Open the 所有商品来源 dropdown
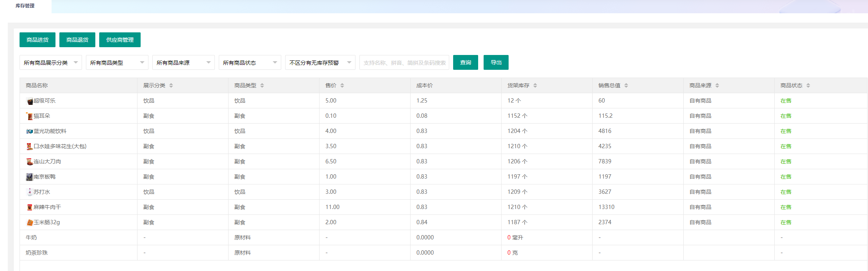Viewport: 868px width, 271px height. click(x=183, y=62)
